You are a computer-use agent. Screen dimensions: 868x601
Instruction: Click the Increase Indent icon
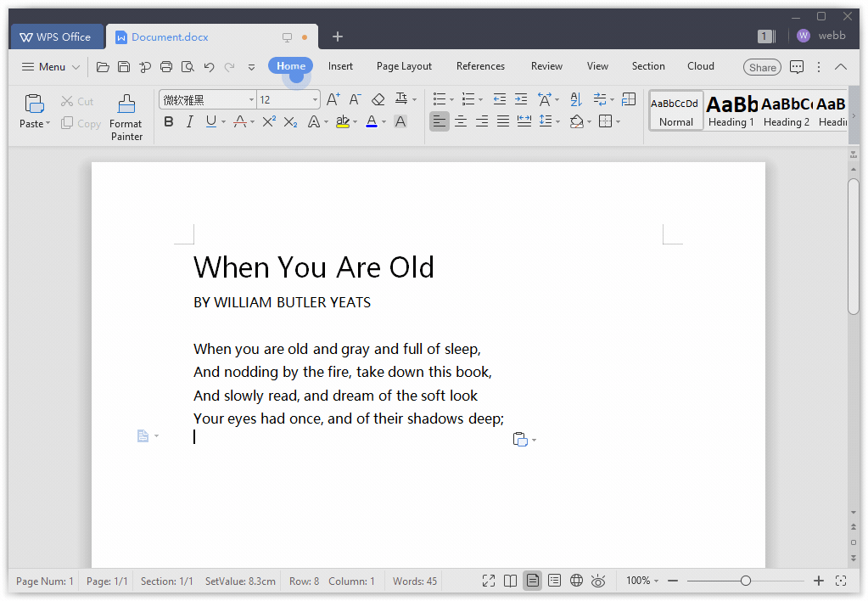(x=521, y=99)
